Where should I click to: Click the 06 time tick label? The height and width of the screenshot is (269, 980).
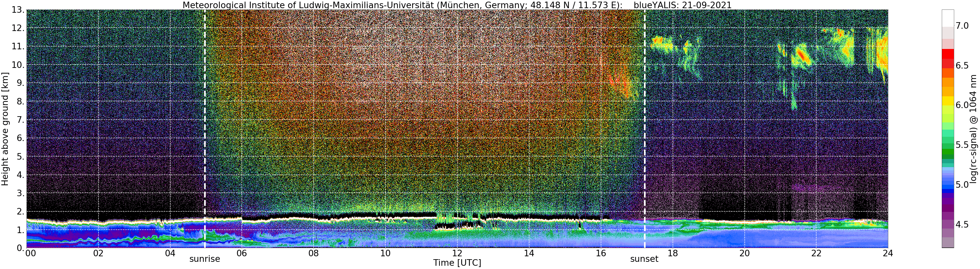242,253
